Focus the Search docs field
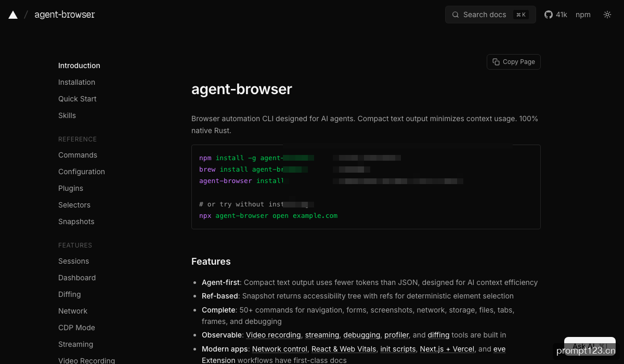 click(x=490, y=15)
